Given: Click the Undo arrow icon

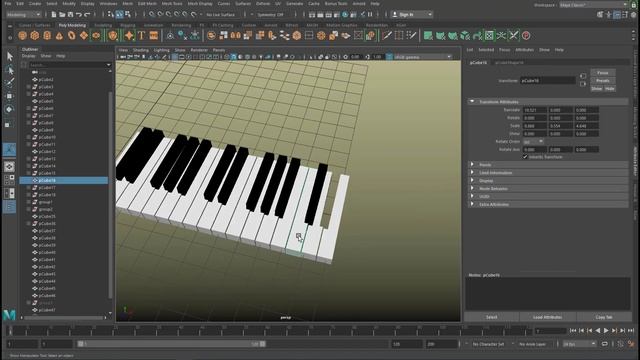Looking at the screenshot, I should click(79, 15).
